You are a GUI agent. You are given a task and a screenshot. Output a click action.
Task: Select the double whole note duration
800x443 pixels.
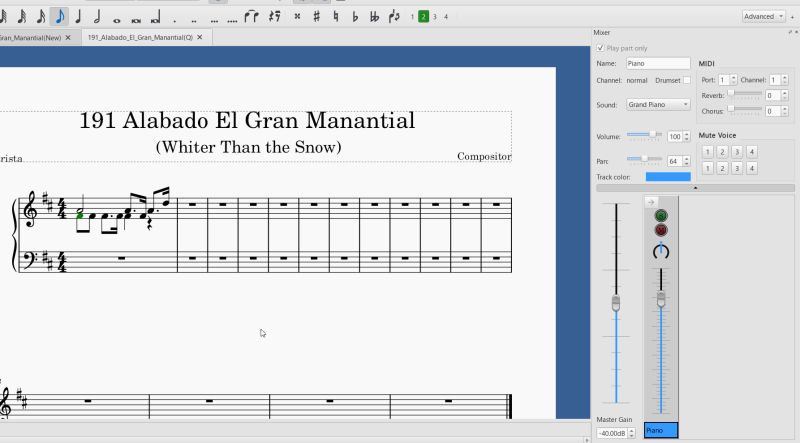[136, 20]
